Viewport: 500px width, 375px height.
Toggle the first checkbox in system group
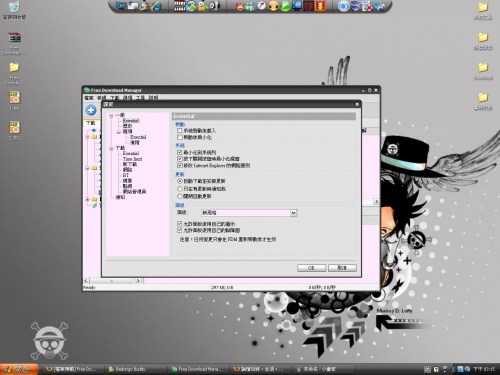180,152
